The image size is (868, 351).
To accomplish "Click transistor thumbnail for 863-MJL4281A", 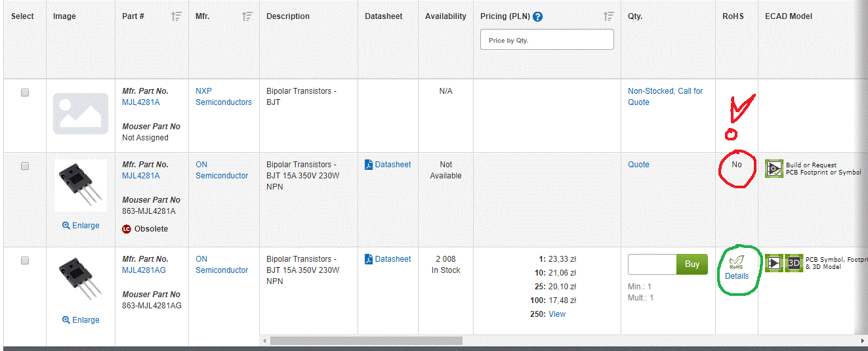I will [81, 186].
